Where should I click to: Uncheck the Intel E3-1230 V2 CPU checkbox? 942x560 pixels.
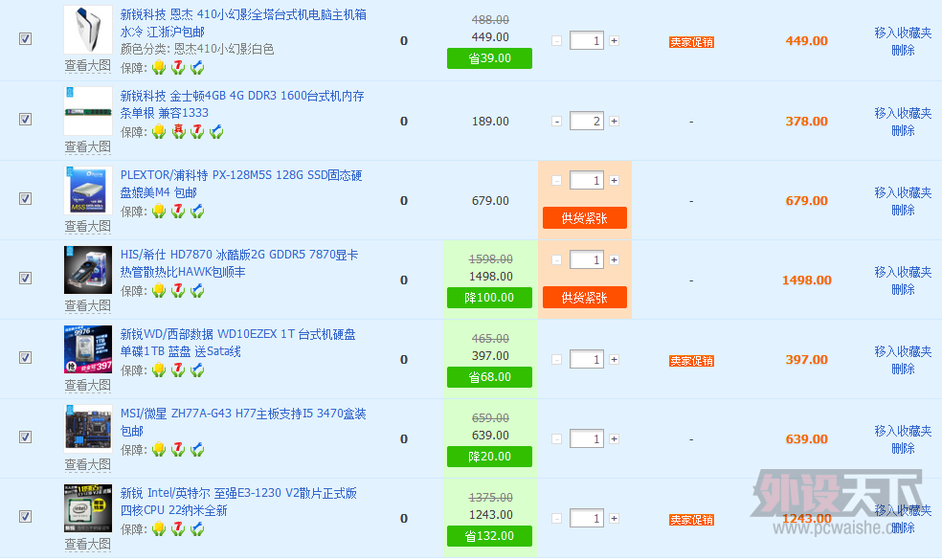[25, 516]
